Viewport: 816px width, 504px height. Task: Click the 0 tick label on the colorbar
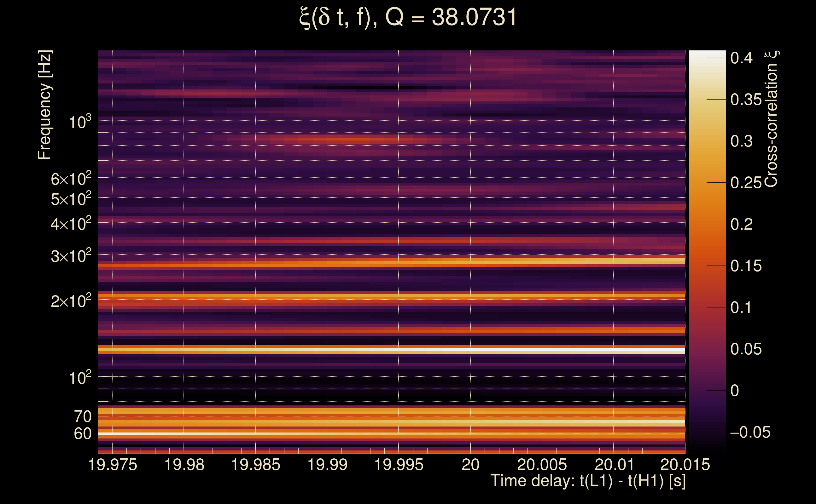(735, 391)
